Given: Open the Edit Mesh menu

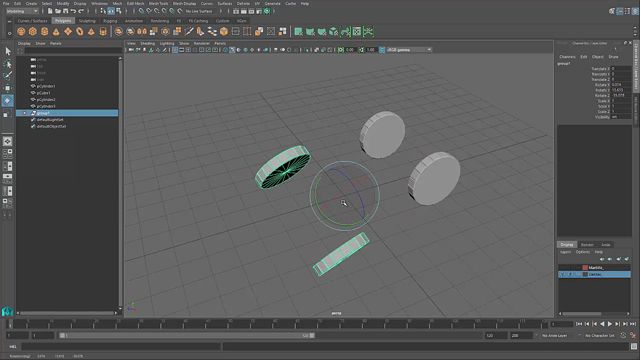Looking at the screenshot, I should click(136, 3).
